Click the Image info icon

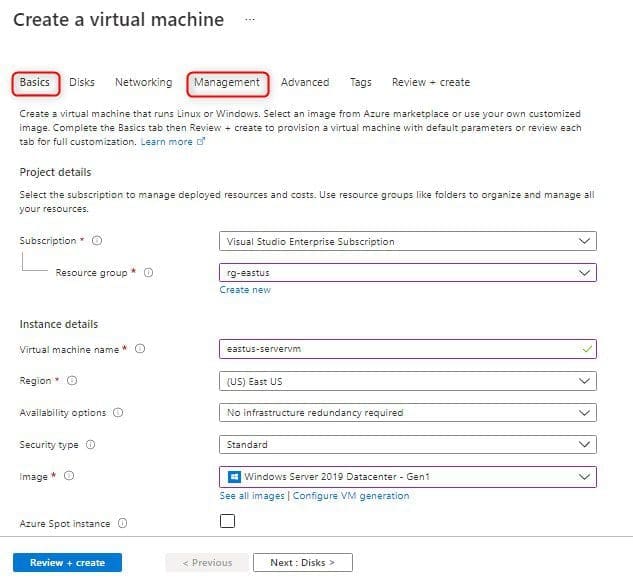pos(69,476)
